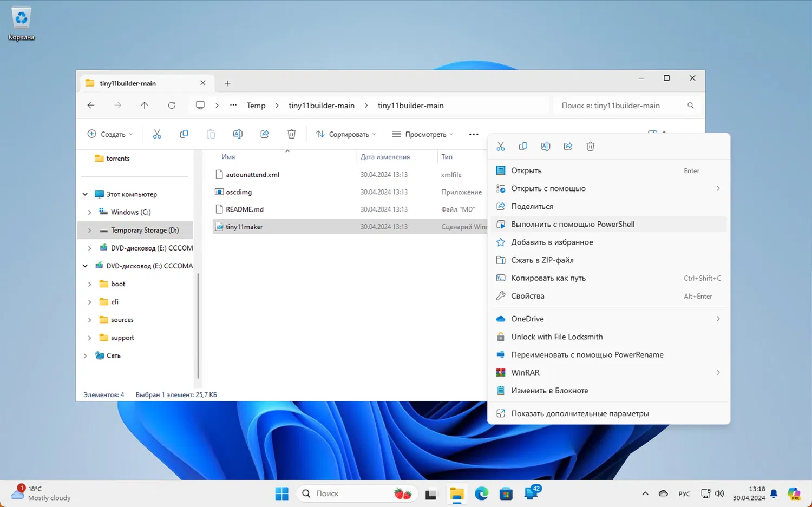Viewport: 812px width, 507px height.
Task: Click the Rename icon in Explorer toolbar
Action: 238,134
